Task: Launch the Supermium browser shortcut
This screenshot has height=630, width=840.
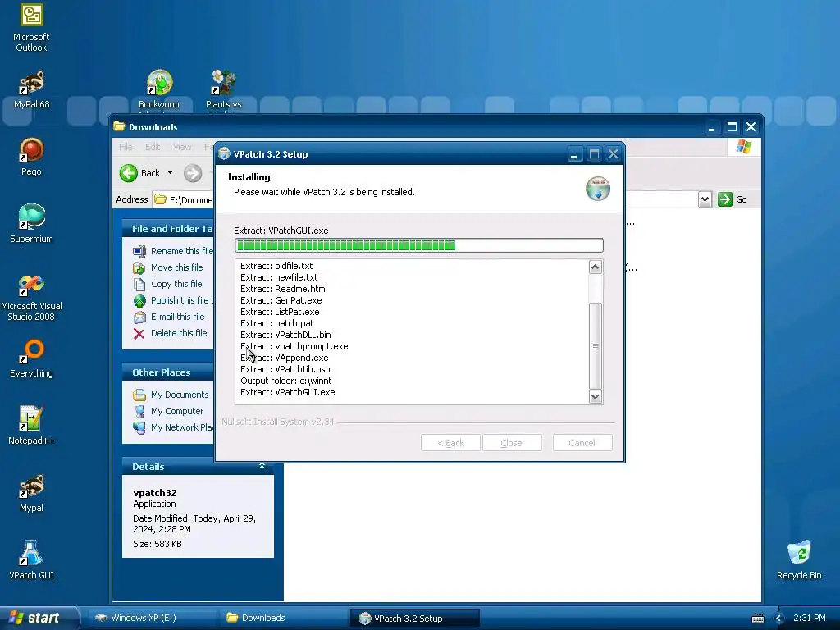Action: (31, 224)
